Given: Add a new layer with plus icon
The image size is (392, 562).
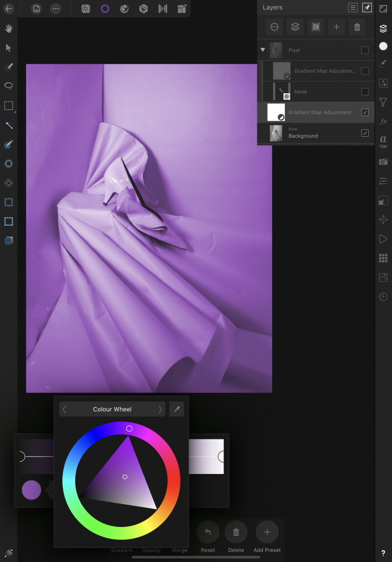Looking at the screenshot, I should (x=336, y=27).
